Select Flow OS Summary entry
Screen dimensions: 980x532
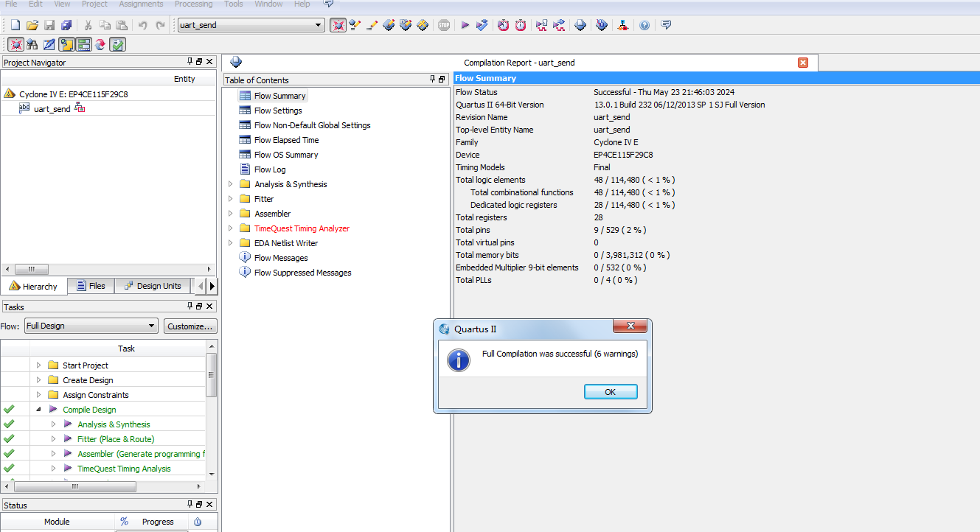point(286,155)
